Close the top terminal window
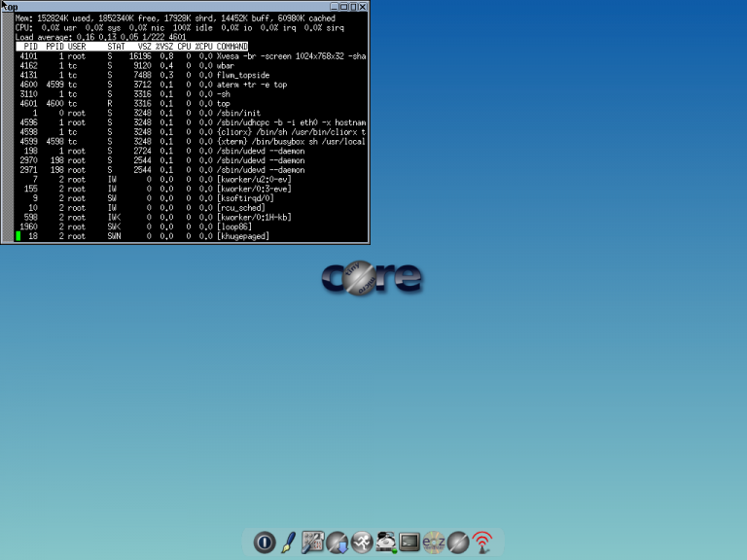The height and width of the screenshot is (560, 747). coord(363,7)
